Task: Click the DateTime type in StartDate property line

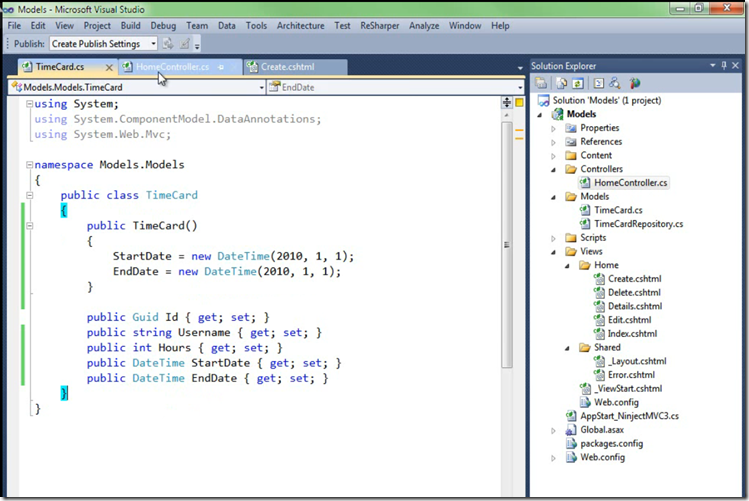Action: [x=158, y=363]
